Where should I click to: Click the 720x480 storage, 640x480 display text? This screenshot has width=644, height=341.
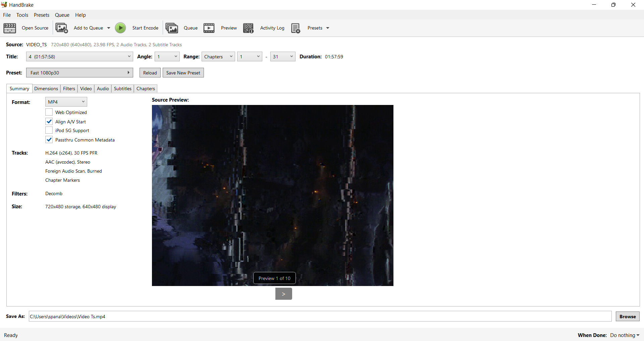pos(80,207)
